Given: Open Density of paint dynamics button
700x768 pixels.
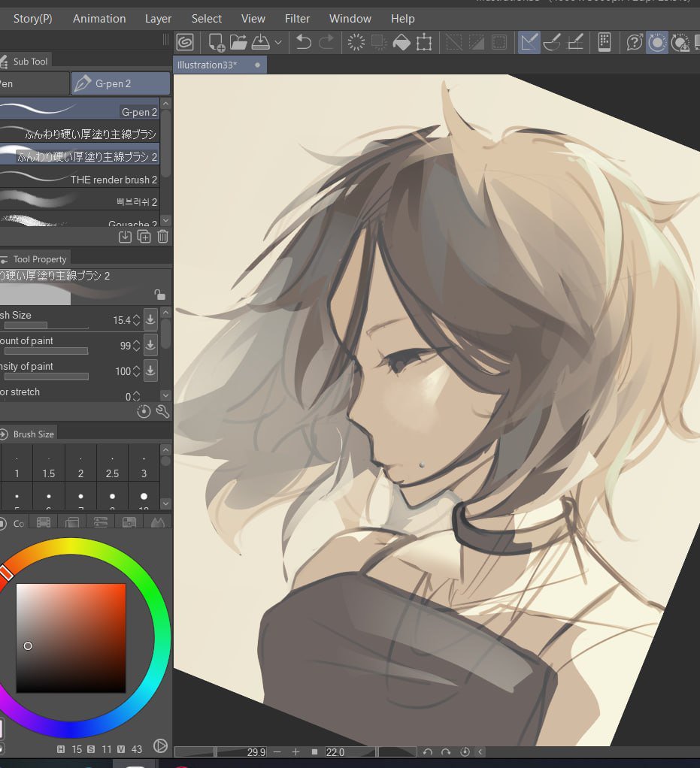Looking at the screenshot, I should pos(150,370).
